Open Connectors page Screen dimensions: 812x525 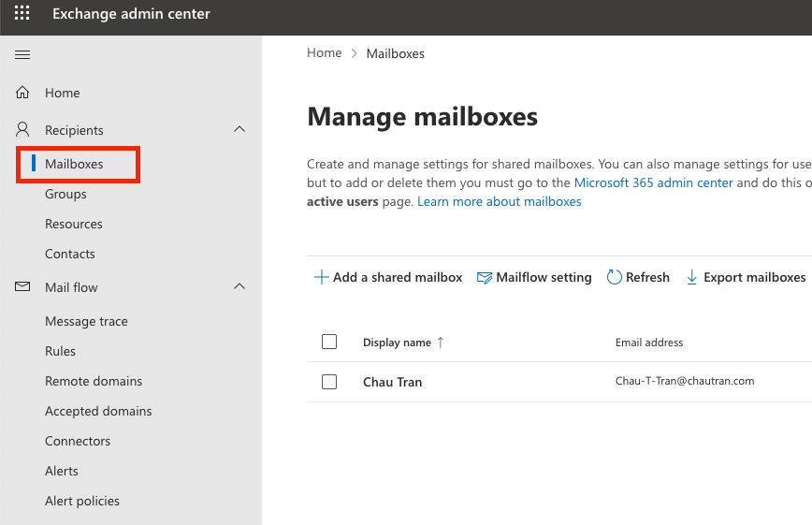(x=78, y=441)
